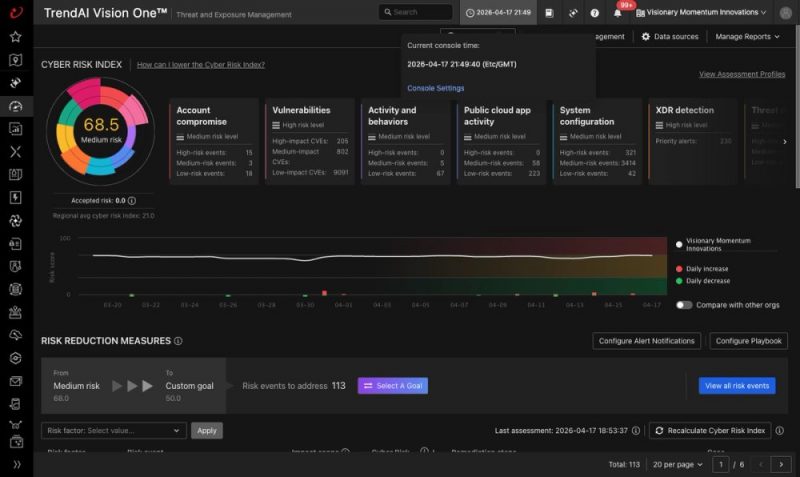Click the crossed X sidebar icon
This screenshot has width=800, height=477.
[x=16, y=152]
